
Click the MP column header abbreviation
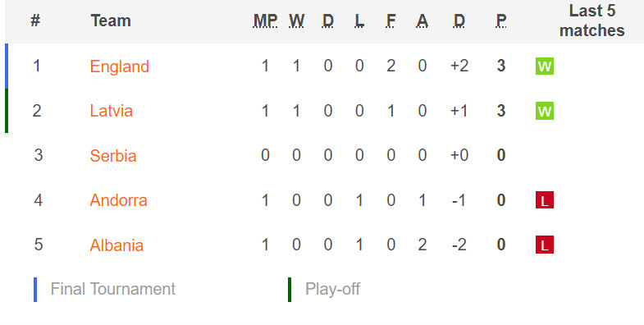coord(265,21)
